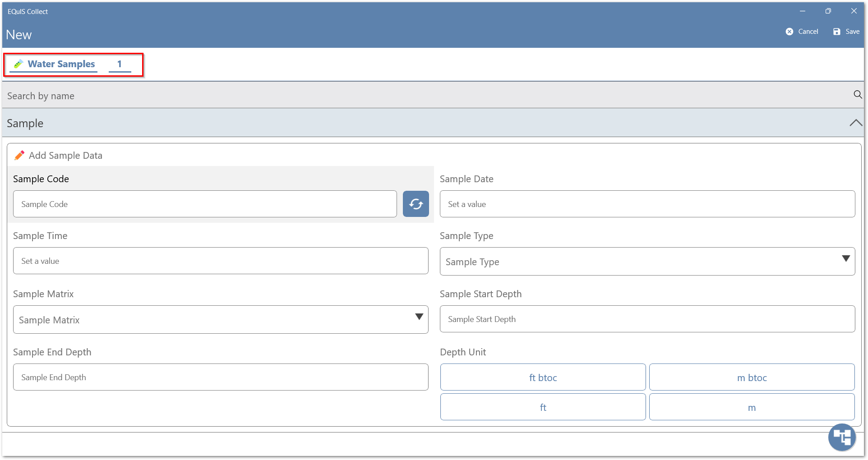Click the search magnifier icon
This screenshot has width=868, height=460.
point(857,95)
